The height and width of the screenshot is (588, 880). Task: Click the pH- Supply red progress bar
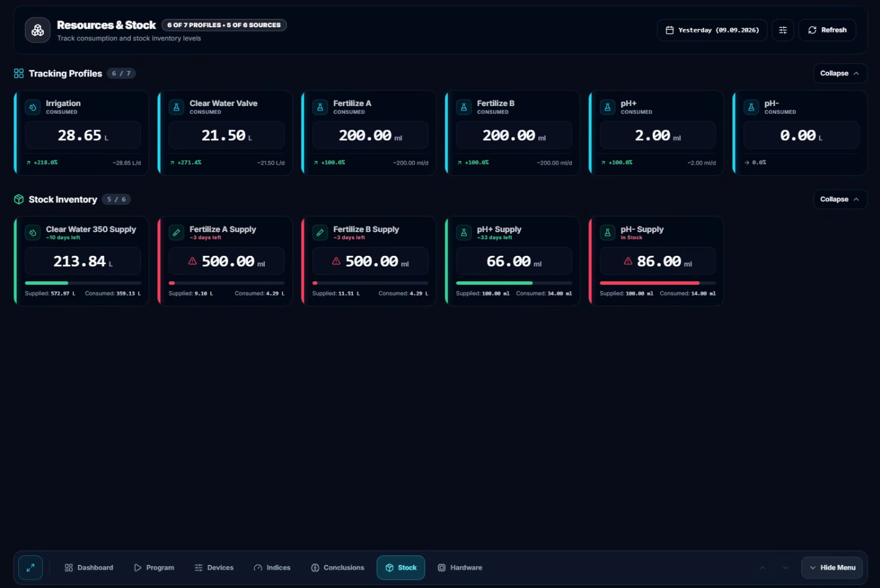click(658, 283)
